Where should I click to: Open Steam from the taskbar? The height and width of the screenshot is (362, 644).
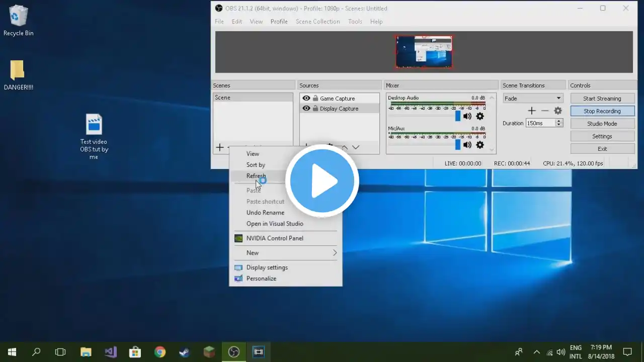185,352
